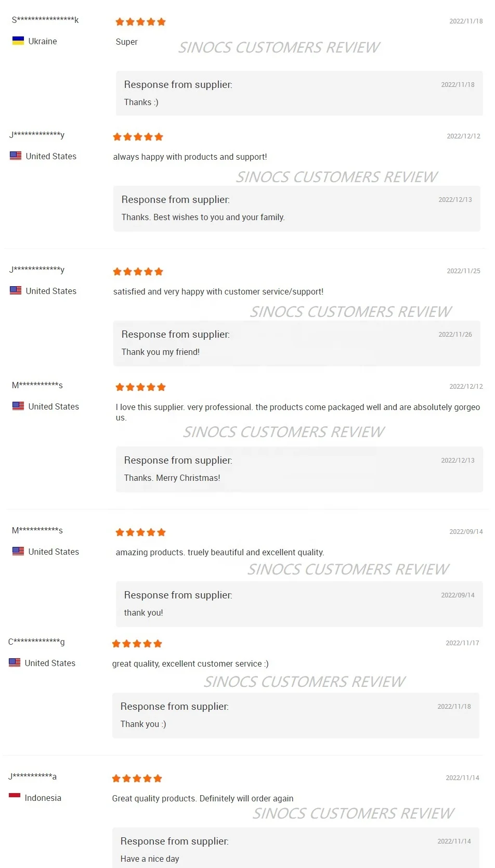Click the 'Thank you my friend!' supplier response
Screen dimensions: 495x868
pos(161,352)
